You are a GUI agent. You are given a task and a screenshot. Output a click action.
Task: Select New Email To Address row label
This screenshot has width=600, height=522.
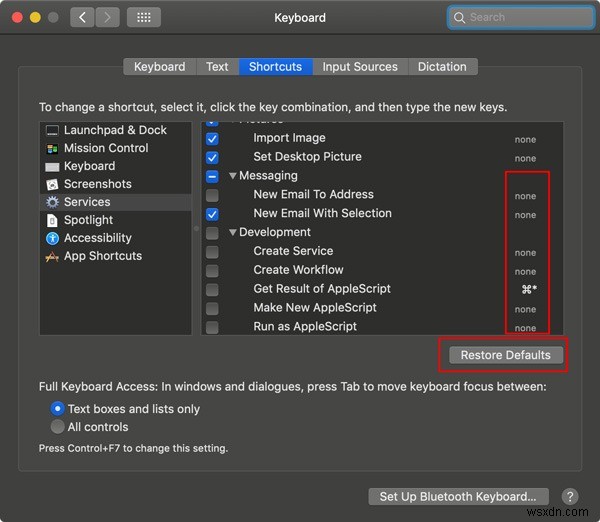point(313,194)
